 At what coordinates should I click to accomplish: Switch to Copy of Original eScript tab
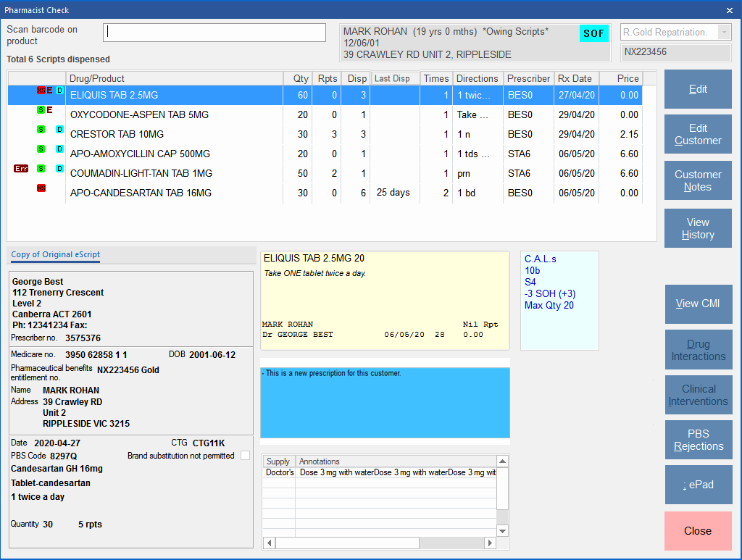coord(55,254)
